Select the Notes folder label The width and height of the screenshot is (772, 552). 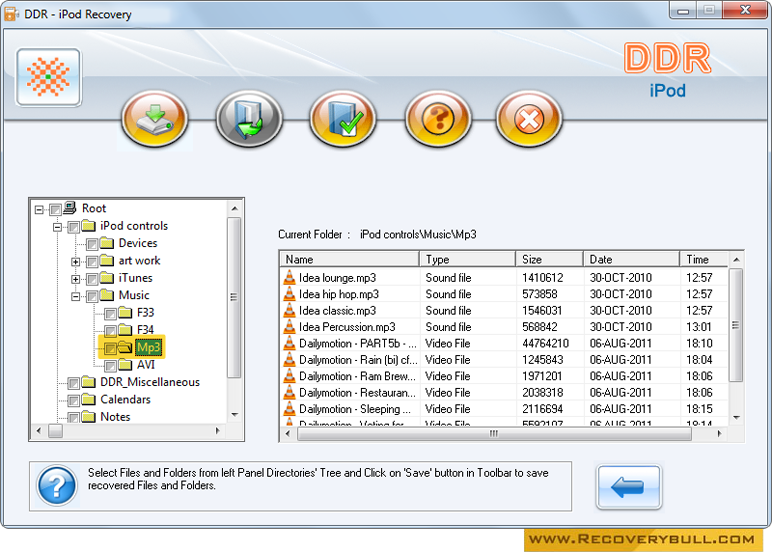[x=115, y=417]
